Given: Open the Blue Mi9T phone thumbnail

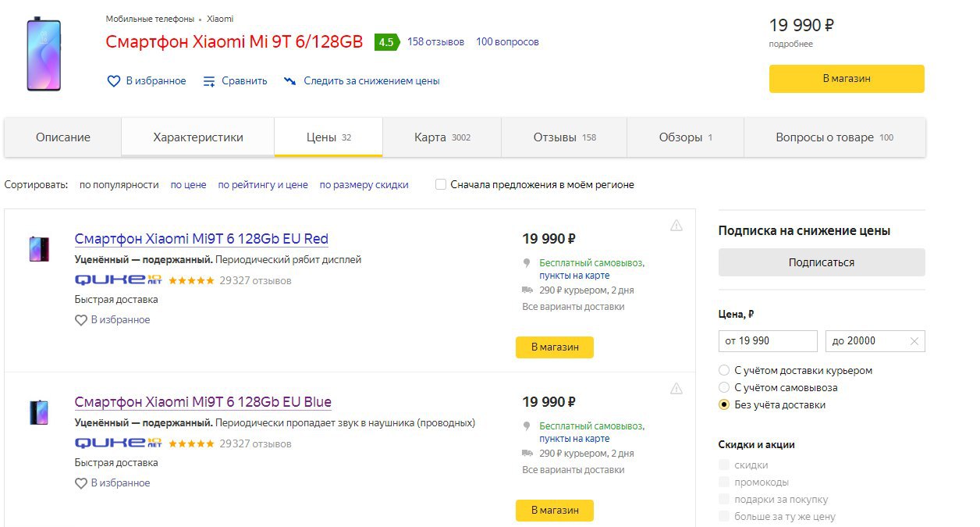Looking at the screenshot, I should coord(39,412).
